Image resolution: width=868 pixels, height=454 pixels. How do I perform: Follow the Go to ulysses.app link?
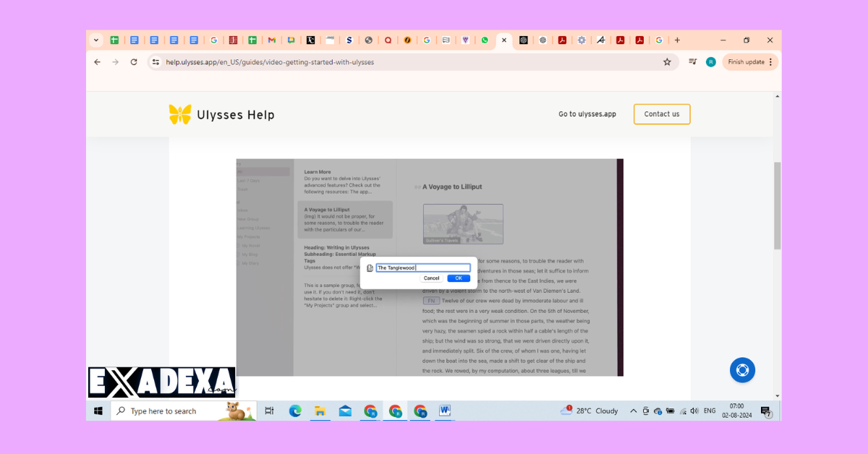(587, 113)
